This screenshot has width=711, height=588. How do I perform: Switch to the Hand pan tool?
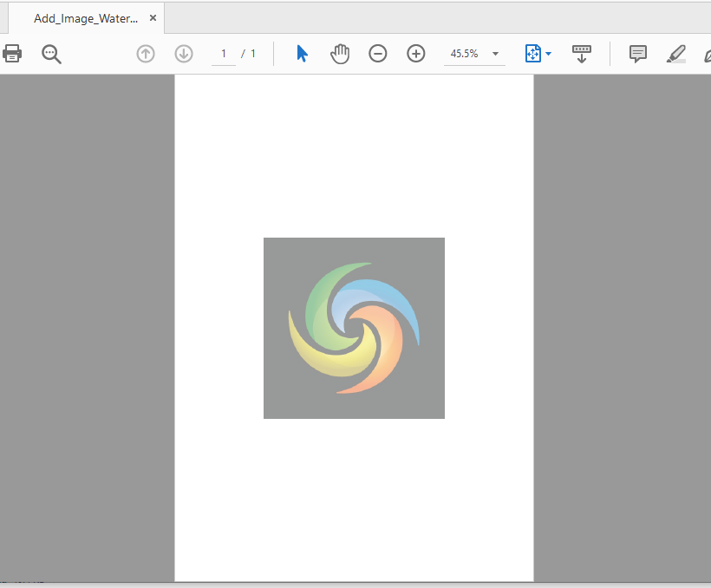point(340,54)
